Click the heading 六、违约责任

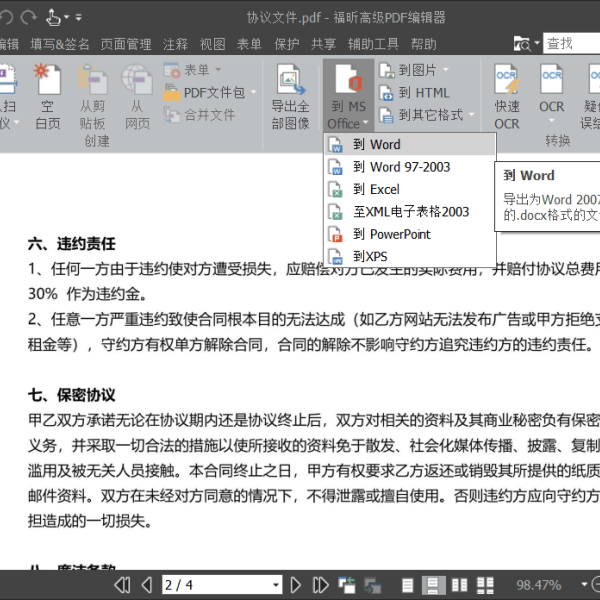(x=72, y=244)
